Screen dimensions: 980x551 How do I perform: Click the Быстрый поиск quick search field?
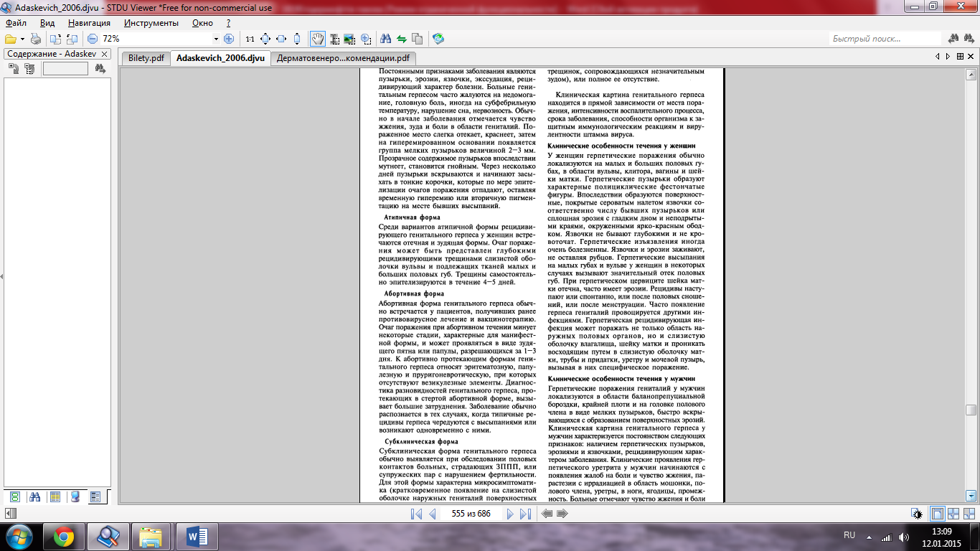click(x=885, y=39)
